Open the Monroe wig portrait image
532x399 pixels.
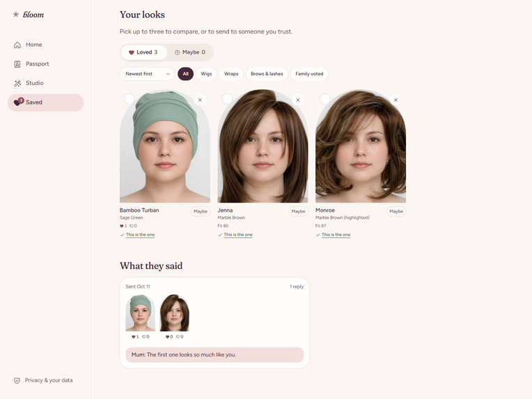pyautogui.click(x=361, y=146)
